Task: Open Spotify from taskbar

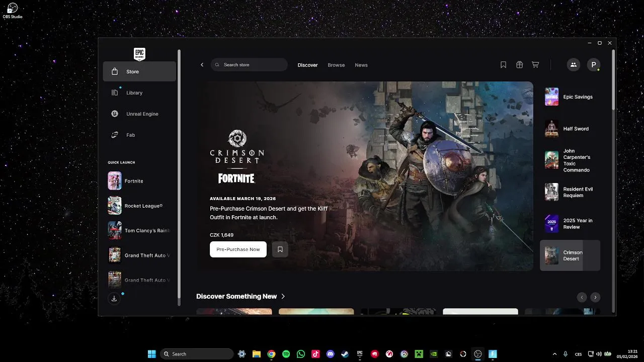Action: (286, 354)
